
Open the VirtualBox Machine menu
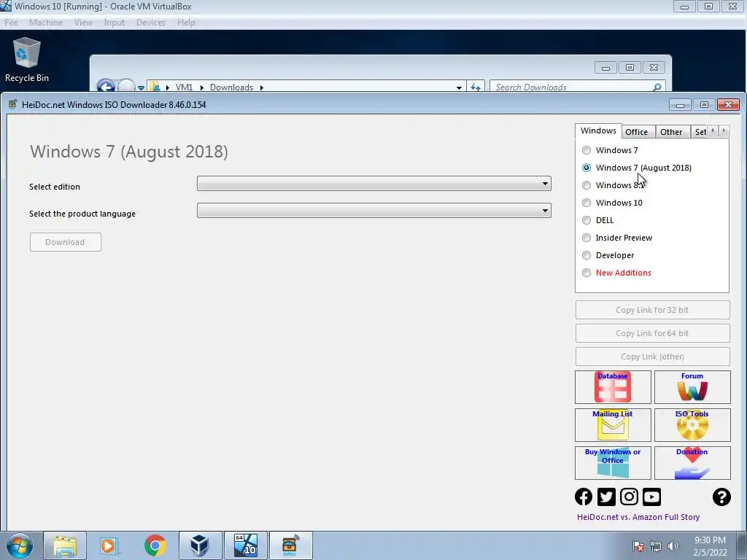pos(46,23)
